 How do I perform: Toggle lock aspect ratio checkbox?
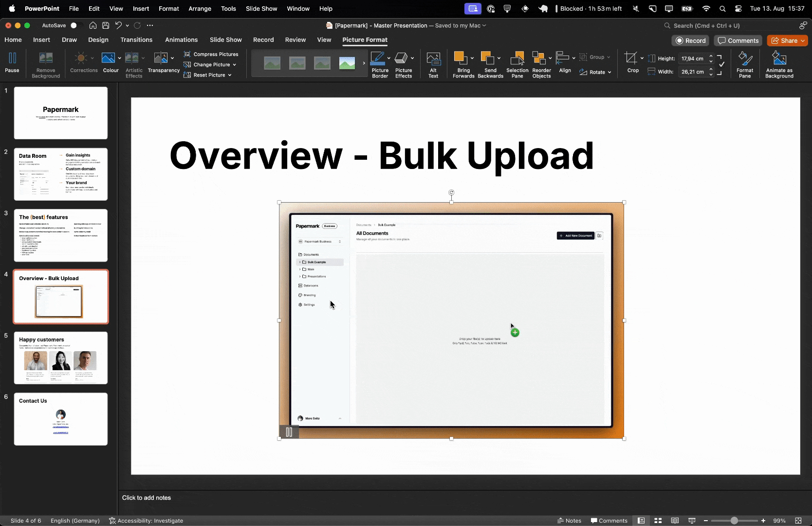[721, 64]
